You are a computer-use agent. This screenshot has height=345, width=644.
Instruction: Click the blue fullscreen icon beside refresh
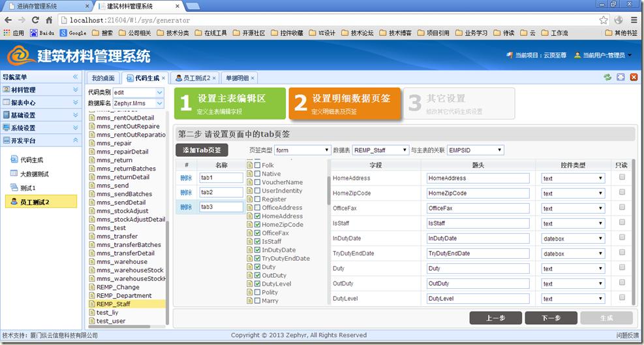621,77
